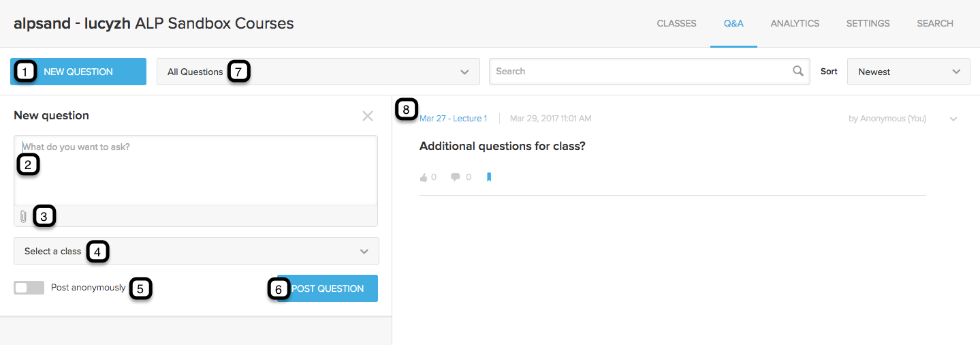980x345 pixels.
Task: Click the blue bookmark icon
Action: [x=489, y=177]
